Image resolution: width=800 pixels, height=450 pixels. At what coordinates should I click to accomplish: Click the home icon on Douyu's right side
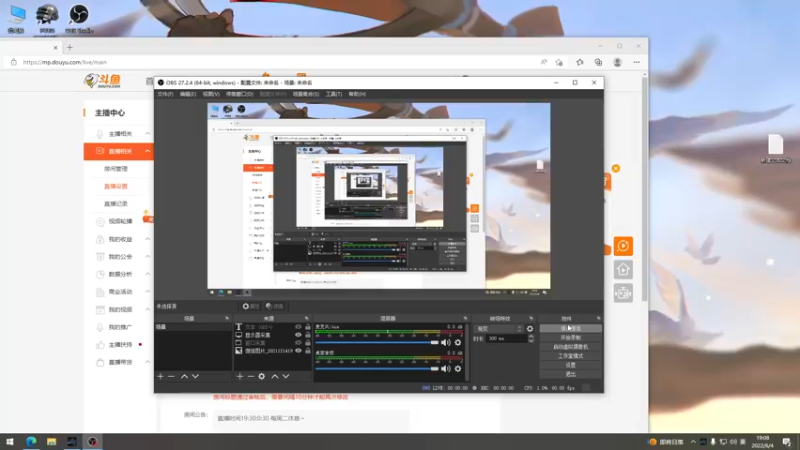pos(623,269)
